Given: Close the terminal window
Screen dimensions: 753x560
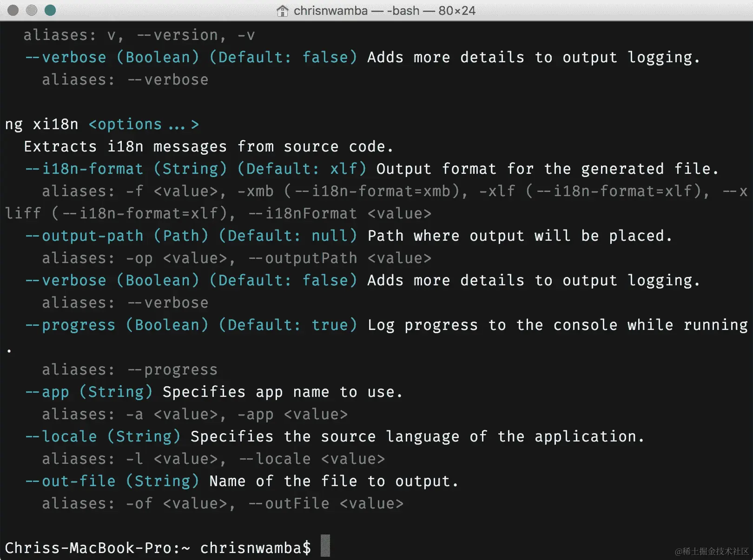Looking at the screenshot, I should pyautogui.click(x=13, y=10).
